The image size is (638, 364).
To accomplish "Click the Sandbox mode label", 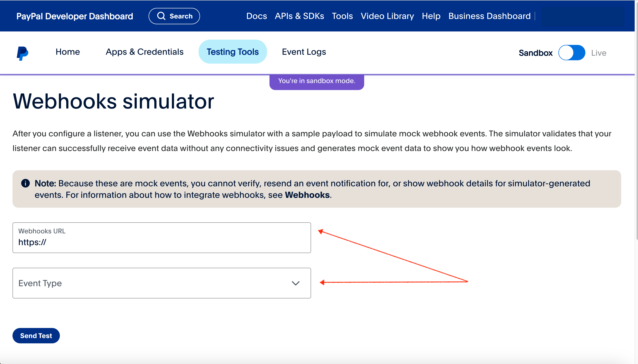I will click(535, 53).
